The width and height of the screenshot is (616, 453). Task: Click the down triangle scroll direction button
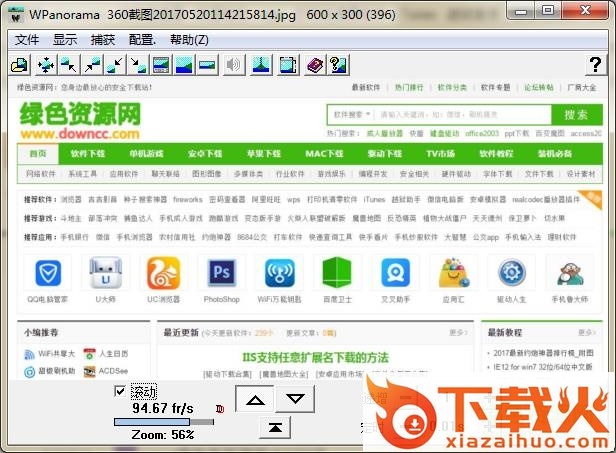[x=295, y=399]
